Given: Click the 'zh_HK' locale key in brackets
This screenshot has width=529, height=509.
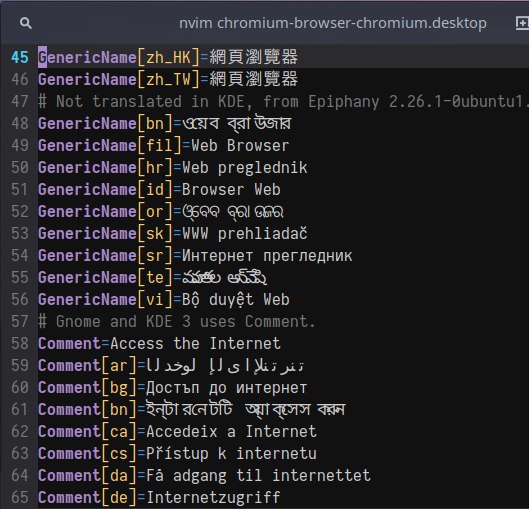Looking at the screenshot, I should tap(168, 58).
